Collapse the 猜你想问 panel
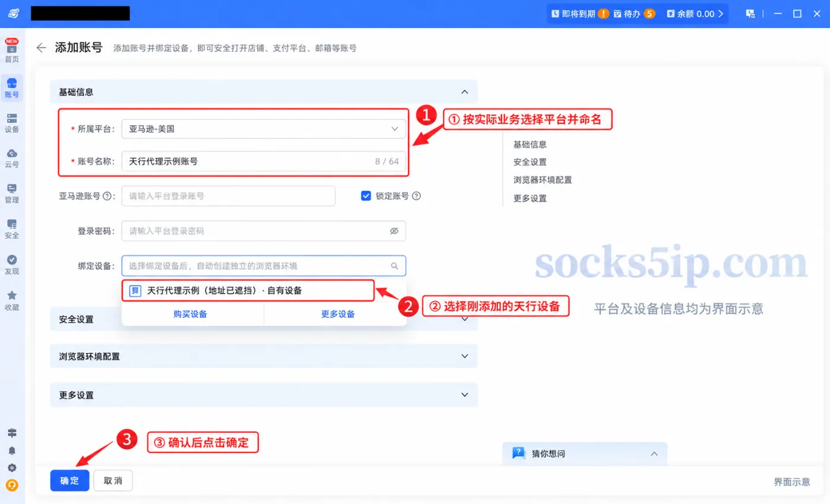 pyautogui.click(x=655, y=454)
